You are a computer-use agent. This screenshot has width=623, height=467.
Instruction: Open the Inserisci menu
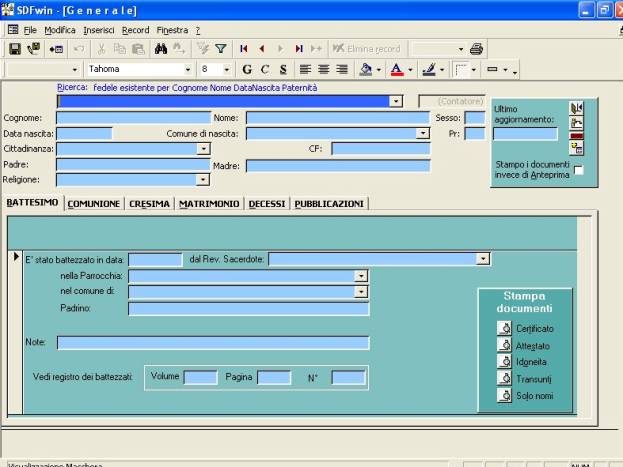[x=99, y=30]
